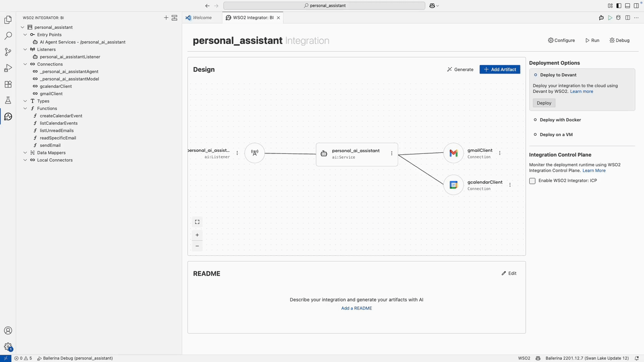Close the WSO2 Integrator: BI tab
This screenshot has height=362, width=644.
(278, 18)
